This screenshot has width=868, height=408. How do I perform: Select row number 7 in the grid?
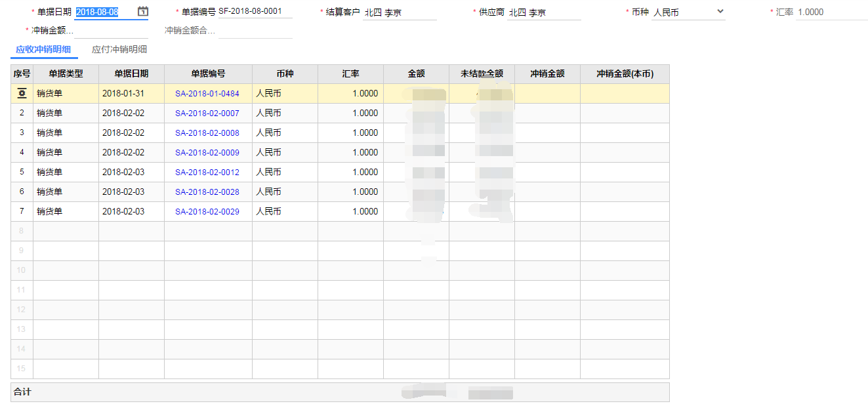(x=22, y=212)
